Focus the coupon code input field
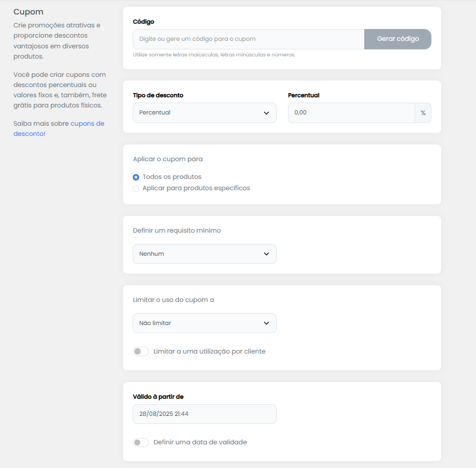476x468 pixels. point(249,39)
